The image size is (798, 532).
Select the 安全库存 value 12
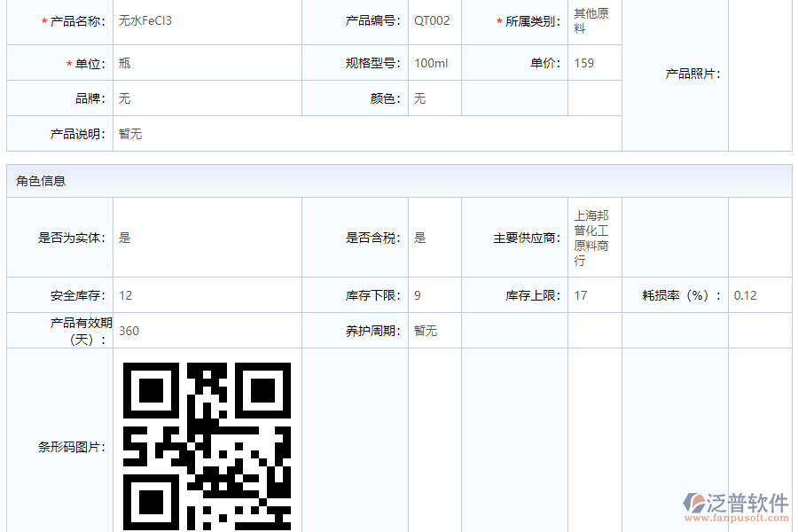coord(126,295)
